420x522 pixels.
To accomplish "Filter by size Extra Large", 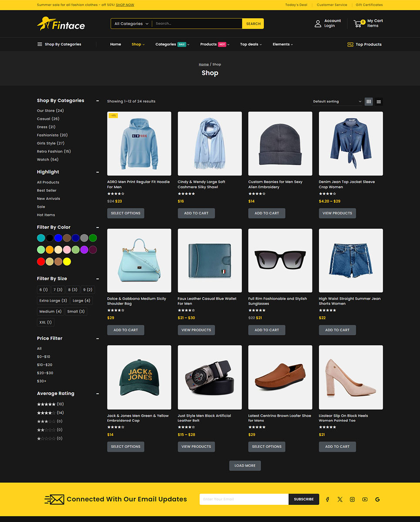I will 53,301.
